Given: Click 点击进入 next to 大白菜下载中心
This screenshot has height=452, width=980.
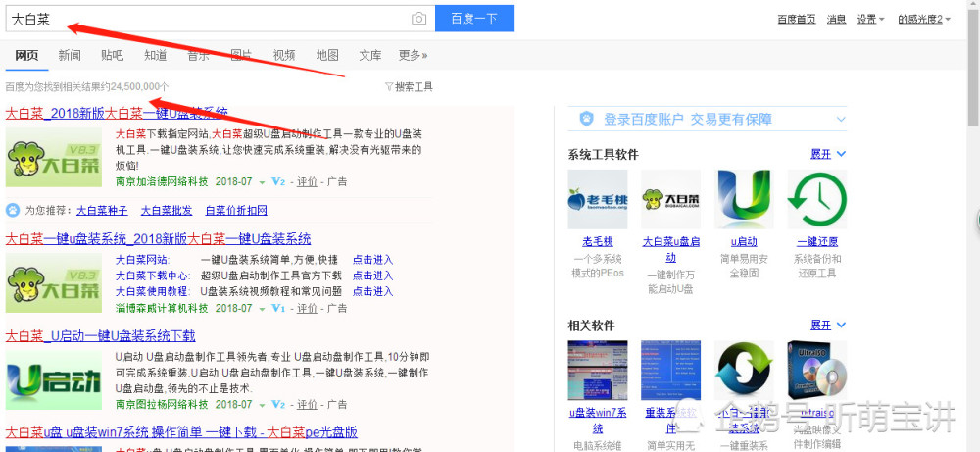Looking at the screenshot, I should coord(372,276).
